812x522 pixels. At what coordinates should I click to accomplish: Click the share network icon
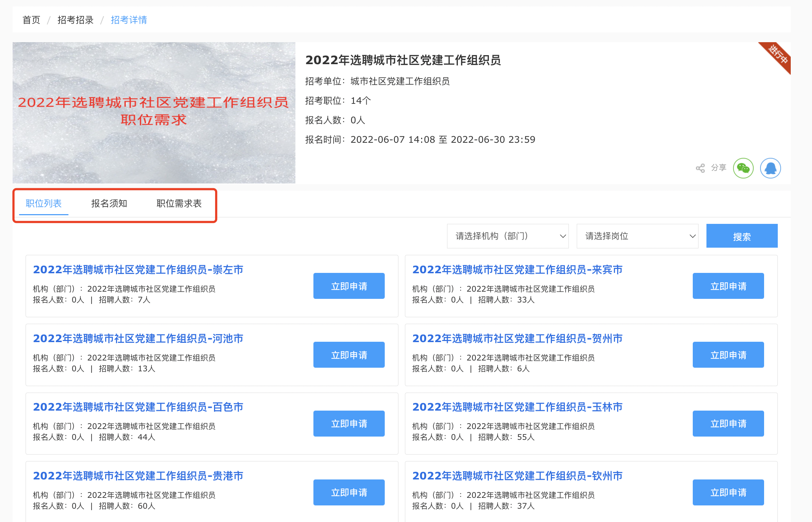(x=700, y=168)
